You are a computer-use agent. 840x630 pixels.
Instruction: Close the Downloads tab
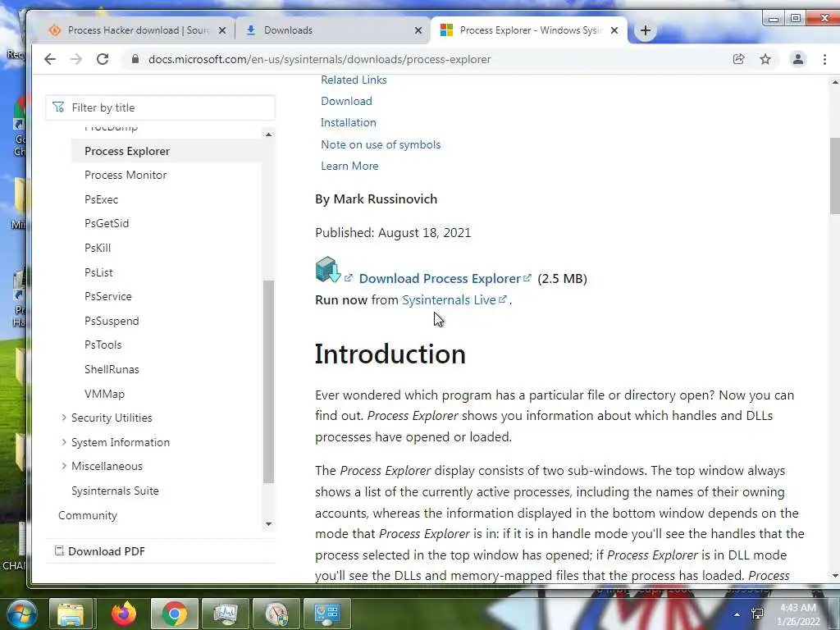(418, 30)
